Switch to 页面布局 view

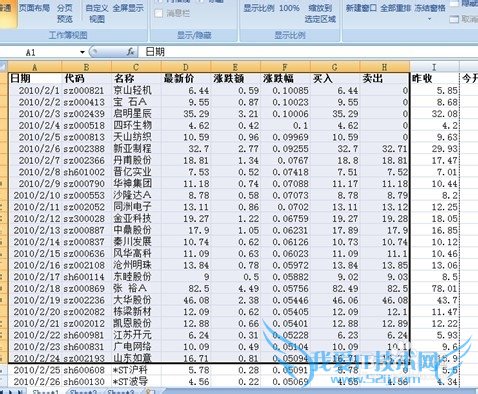tap(34, 7)
